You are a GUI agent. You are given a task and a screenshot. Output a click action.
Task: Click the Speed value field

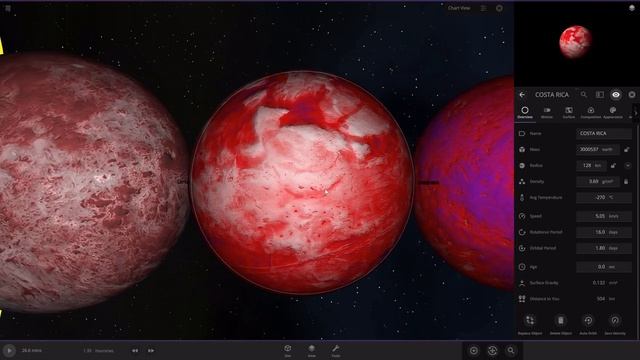(x=604, y=216)
